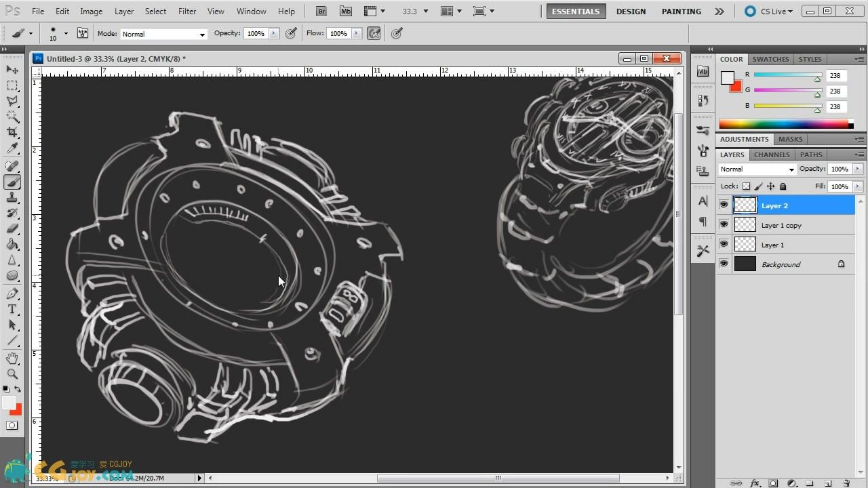Screen dimensions: 868x488
Task: Hide Layer 1 copy visibility eye
Action: 724,224
